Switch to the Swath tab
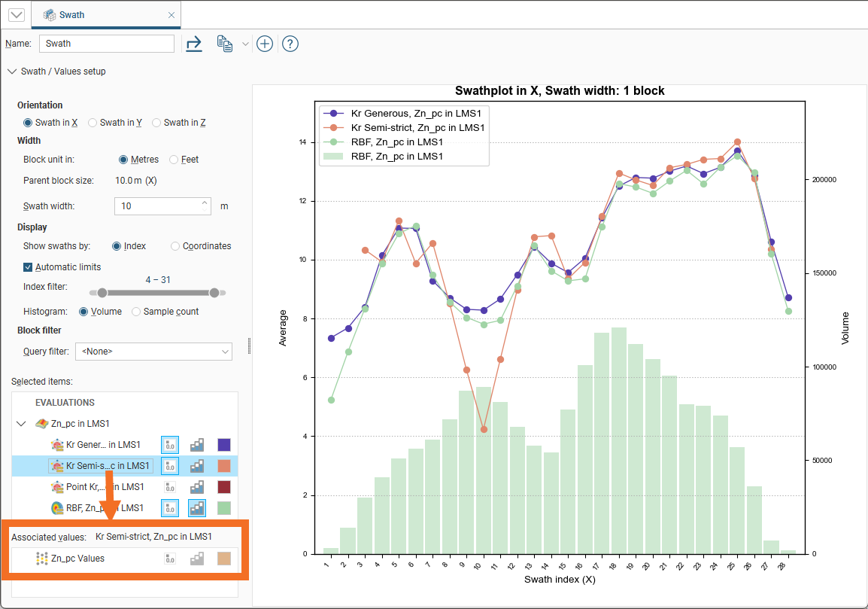 click(71, 15)
